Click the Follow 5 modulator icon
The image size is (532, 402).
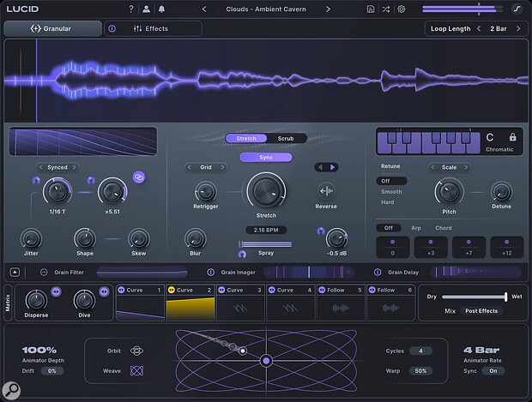pyautogui.click(x=322, y=291)
